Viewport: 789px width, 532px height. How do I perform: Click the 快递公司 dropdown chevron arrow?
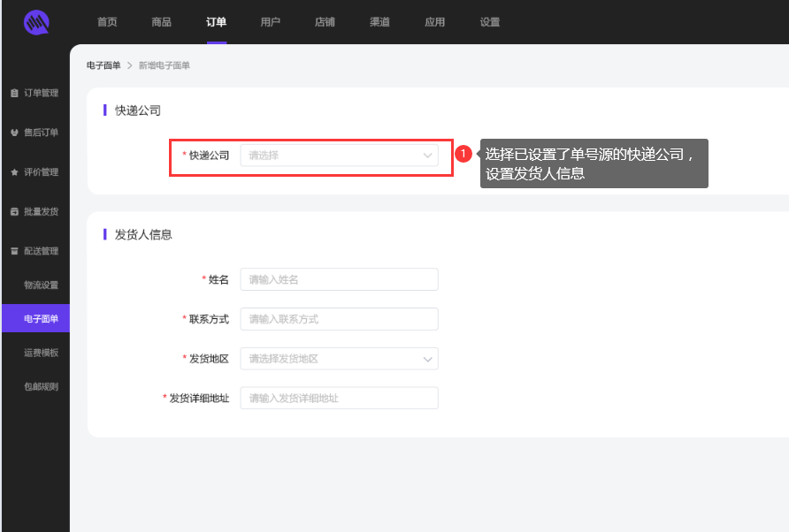tap(428, 156)
